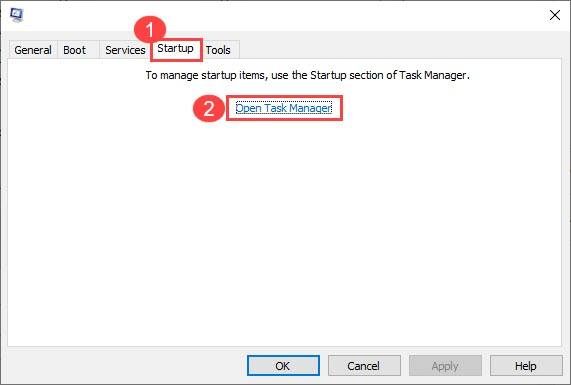Click the red number 1 badge

[x=150, y=29]
